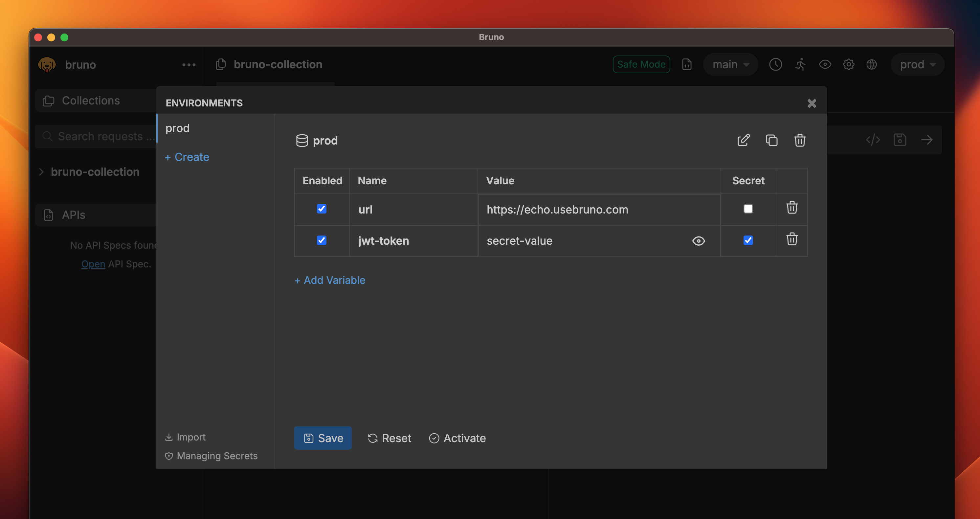Click the rename environment pencil icon
Screen dimensions: 980x519
pyautogui.click(x=743, y=140)
